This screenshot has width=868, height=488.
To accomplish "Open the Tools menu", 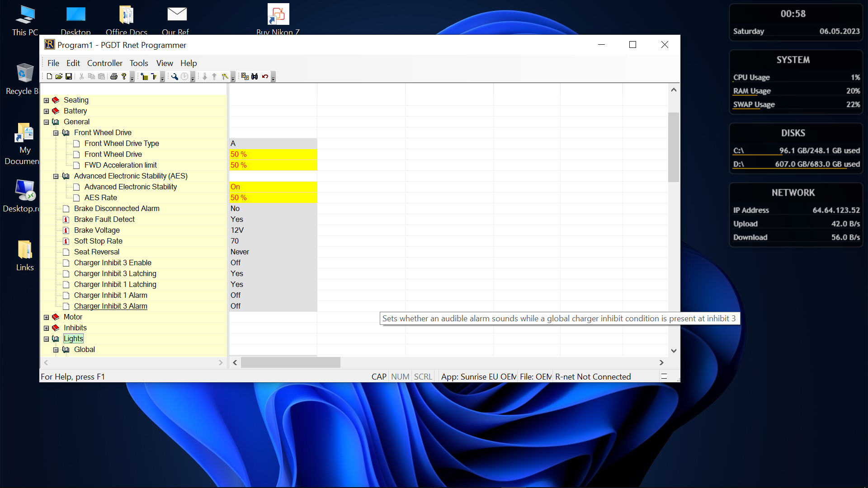I will point(139,63).
